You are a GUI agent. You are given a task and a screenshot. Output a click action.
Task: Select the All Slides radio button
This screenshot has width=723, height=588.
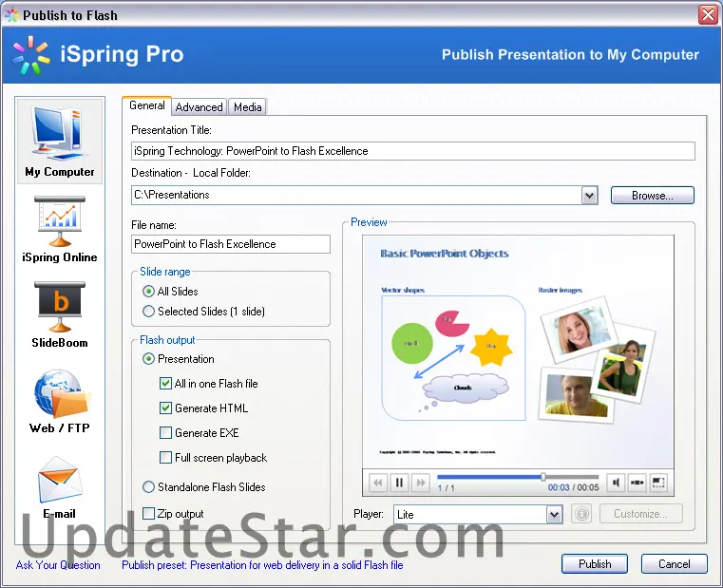(148, 292)
